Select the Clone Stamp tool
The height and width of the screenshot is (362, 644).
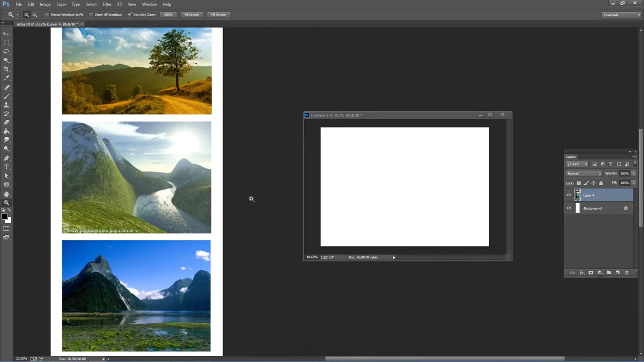point(6,105)
